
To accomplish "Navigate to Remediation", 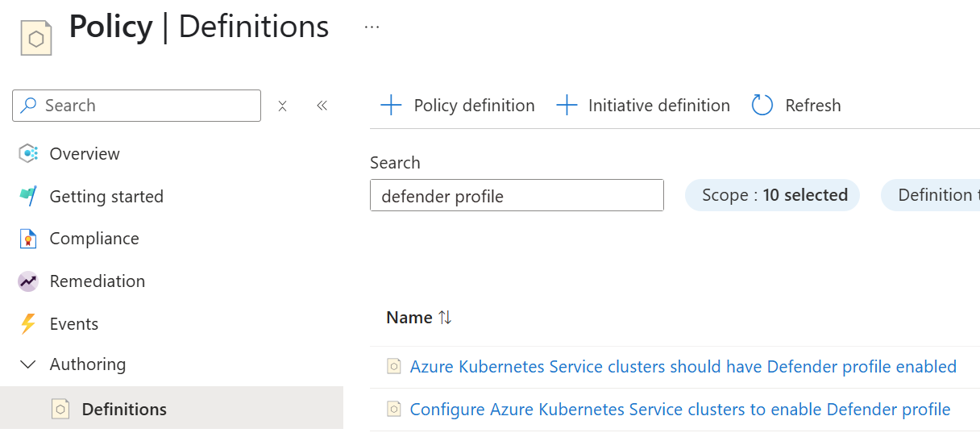I will click(98, 281).
